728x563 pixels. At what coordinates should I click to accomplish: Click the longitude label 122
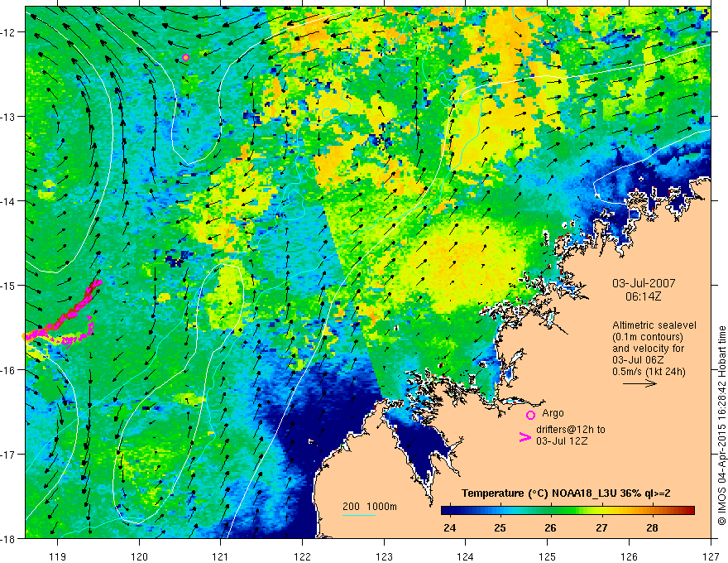[302, 556]
